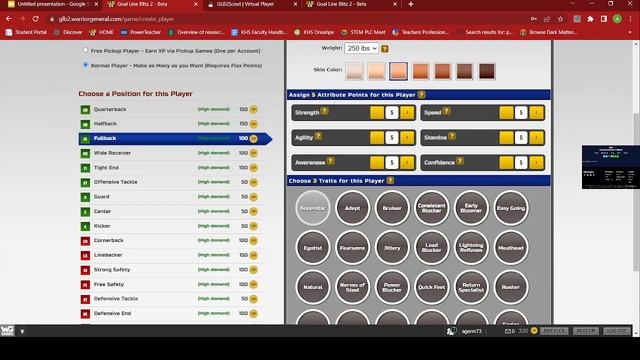640x360 pixels.
Task: Choose the fourth orange-tan skin swatch
Action: point(420,71)
